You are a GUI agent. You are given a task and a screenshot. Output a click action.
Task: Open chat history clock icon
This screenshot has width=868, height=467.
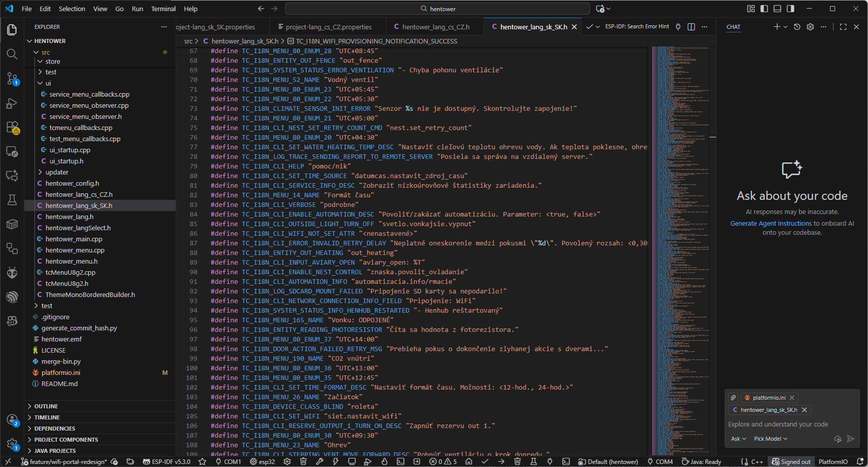click(x=797, y=27)
